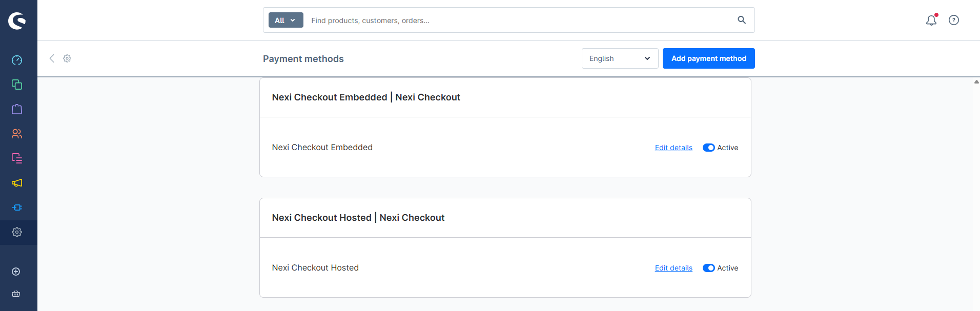Open the All search filter dropdown
980x311 pixels.
click(x=285, y=20)
